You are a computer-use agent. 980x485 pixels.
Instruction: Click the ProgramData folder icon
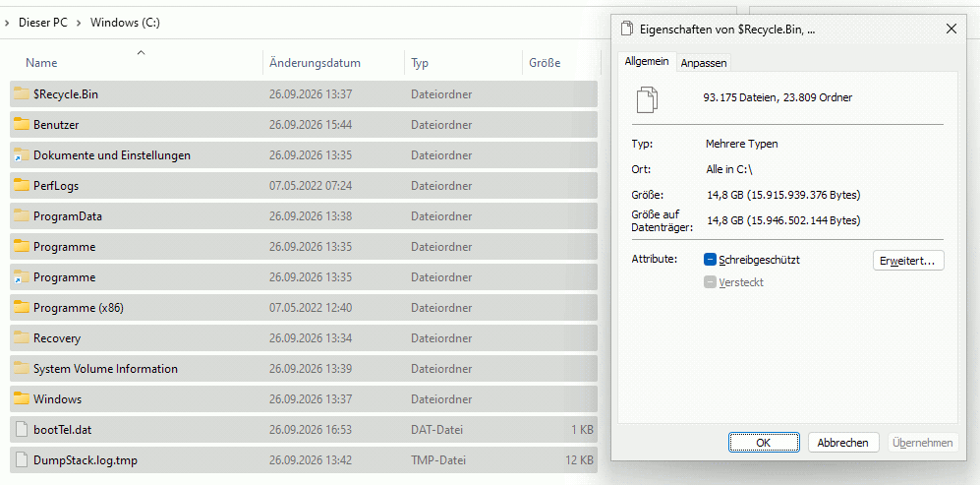(22, 215)
